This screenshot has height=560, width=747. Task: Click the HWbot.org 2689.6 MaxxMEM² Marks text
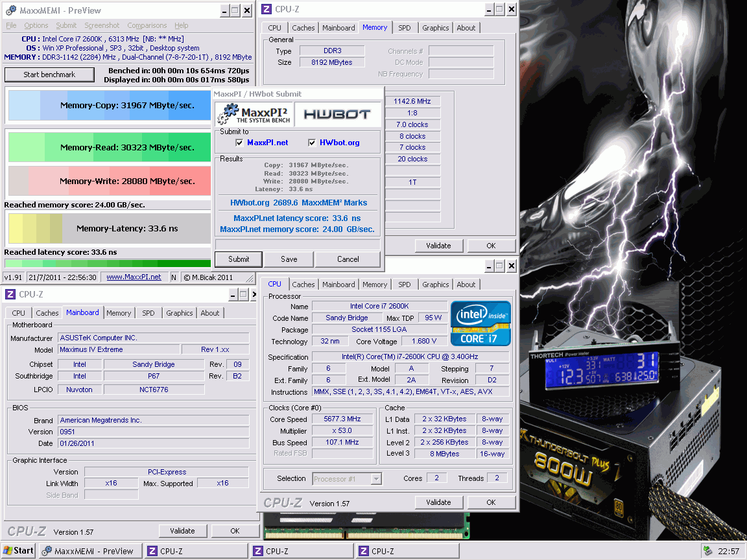[298, 203]
